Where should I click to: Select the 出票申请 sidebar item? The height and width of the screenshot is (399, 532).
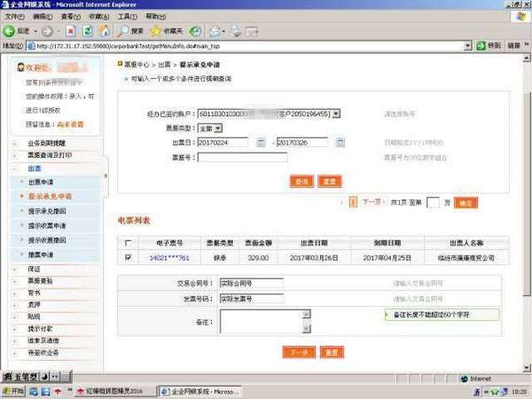pos(41,182)
